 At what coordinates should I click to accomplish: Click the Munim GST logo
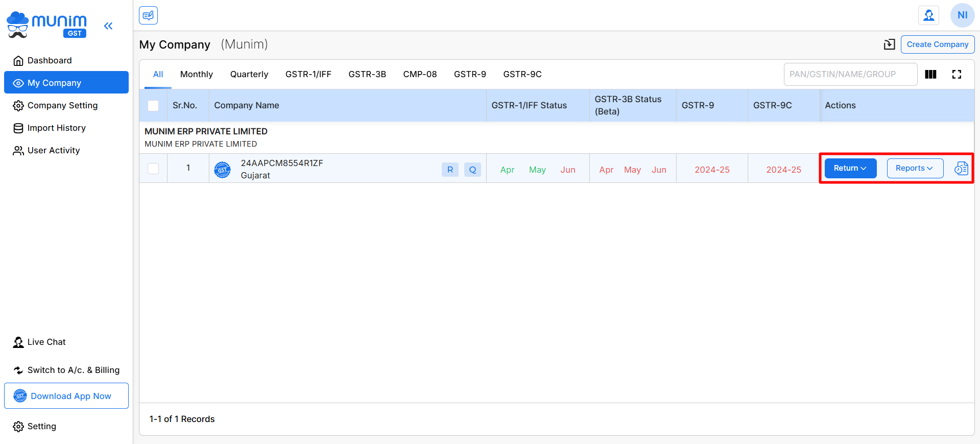tap(46, 25)
